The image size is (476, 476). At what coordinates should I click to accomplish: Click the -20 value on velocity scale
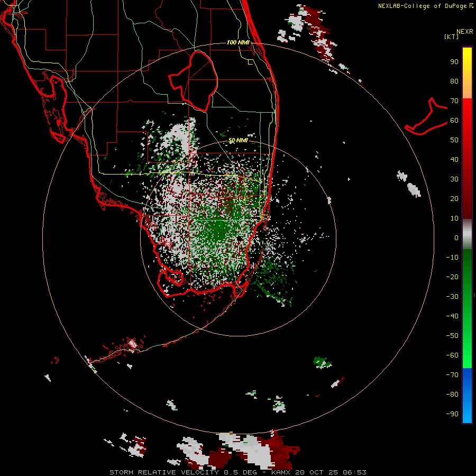coord(452,277)
